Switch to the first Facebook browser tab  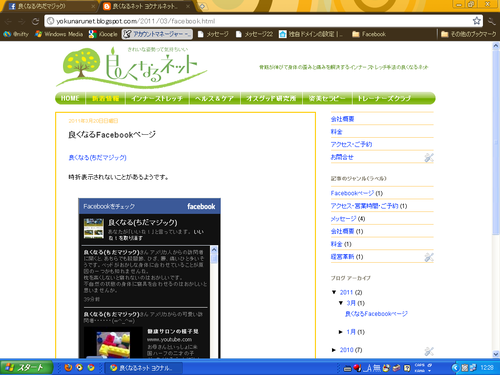50,6
